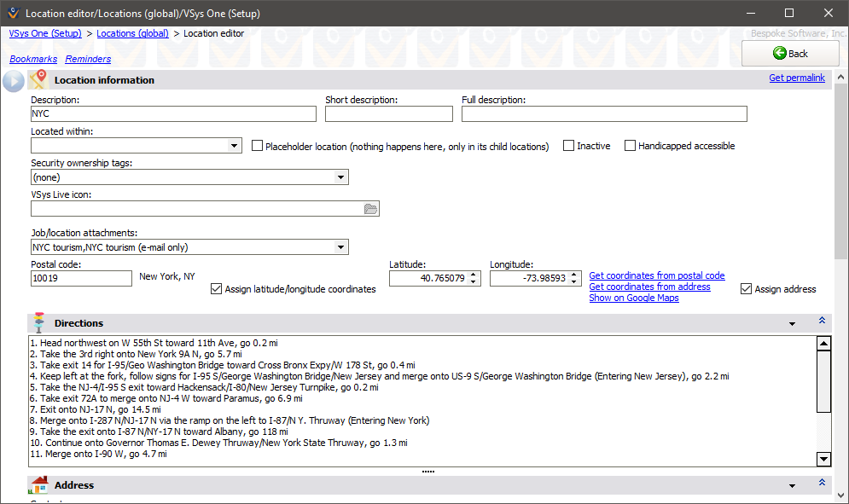Open the Located within dropdown
Image resolution: width=849 pixels, height=504 pixels.
(236, 147)
